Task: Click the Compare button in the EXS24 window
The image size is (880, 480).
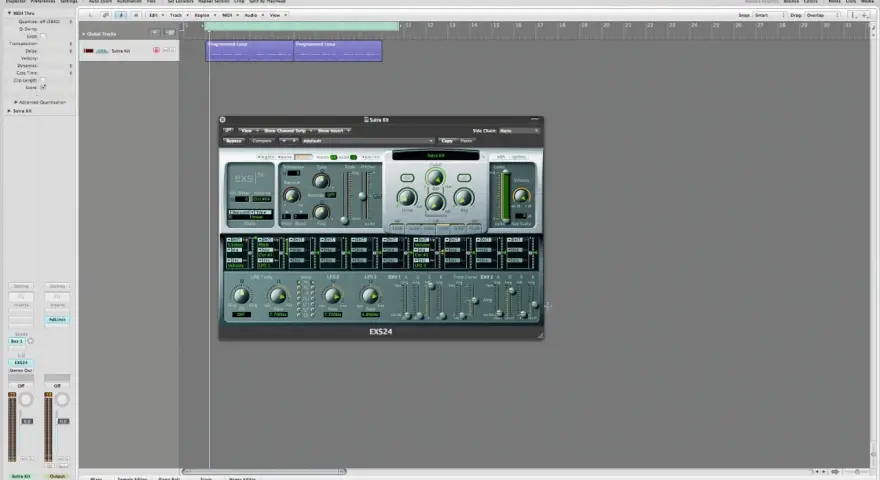Action: click(x=262, y=141)
